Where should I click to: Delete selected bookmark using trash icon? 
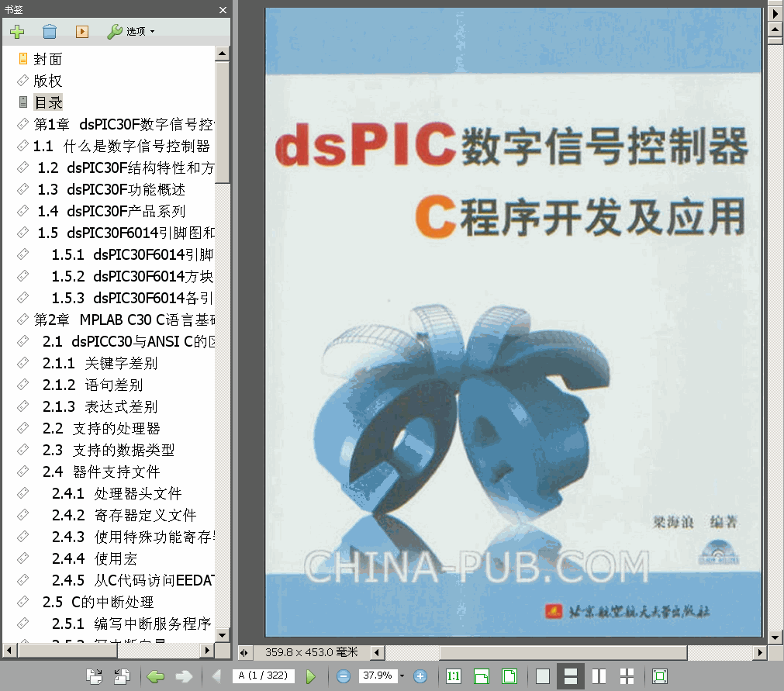point(49,32)
